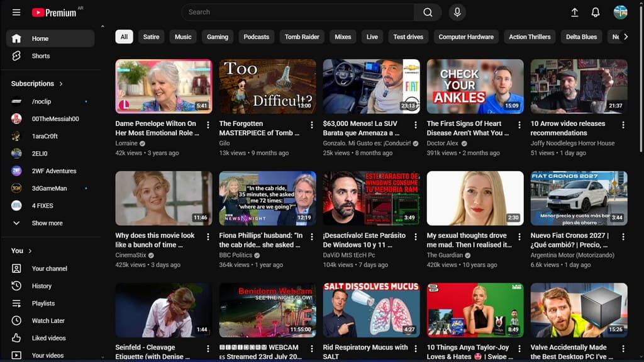Show more category chips with right arrow
The height and width of the screenshot is (362, 644).
[x=626, y=37]
